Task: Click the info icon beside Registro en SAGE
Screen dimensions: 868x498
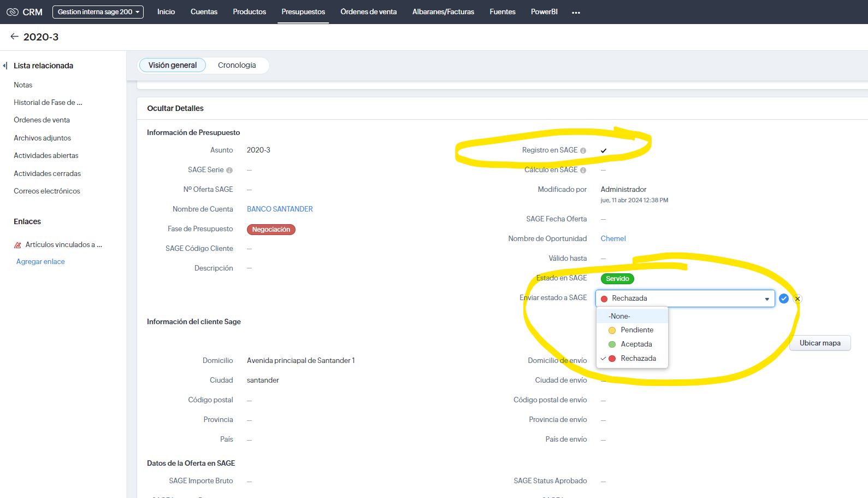Action: click(x=583, y=150)
